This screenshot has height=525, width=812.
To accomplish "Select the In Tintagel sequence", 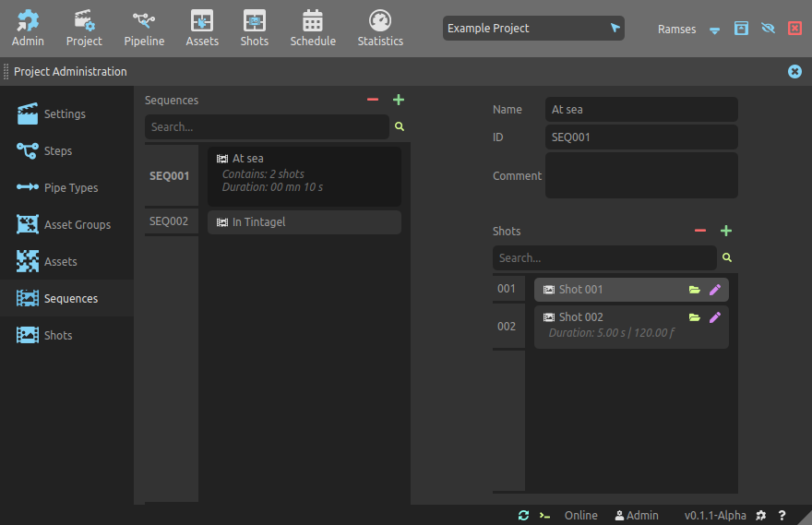I will (304, 222).
